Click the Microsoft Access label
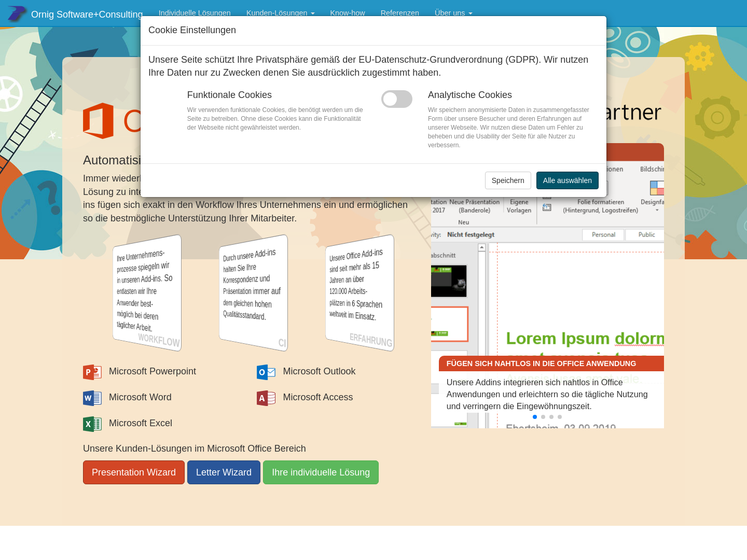Viewport: 747px width, 560px height. click(318, 397)
